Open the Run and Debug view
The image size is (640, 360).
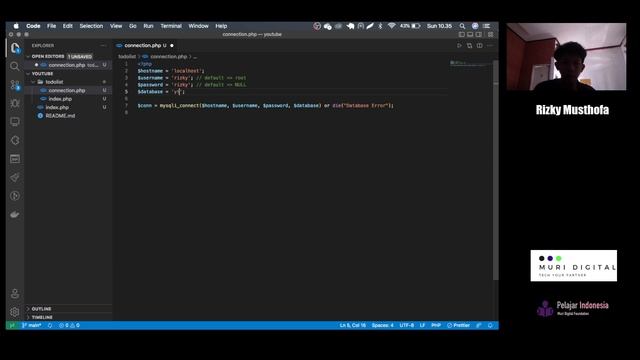[15, 103]
